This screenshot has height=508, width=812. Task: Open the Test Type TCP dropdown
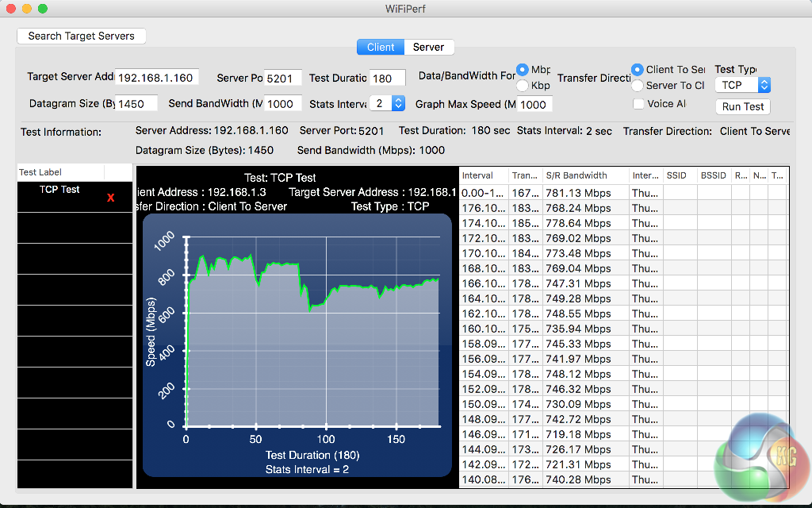742,85
